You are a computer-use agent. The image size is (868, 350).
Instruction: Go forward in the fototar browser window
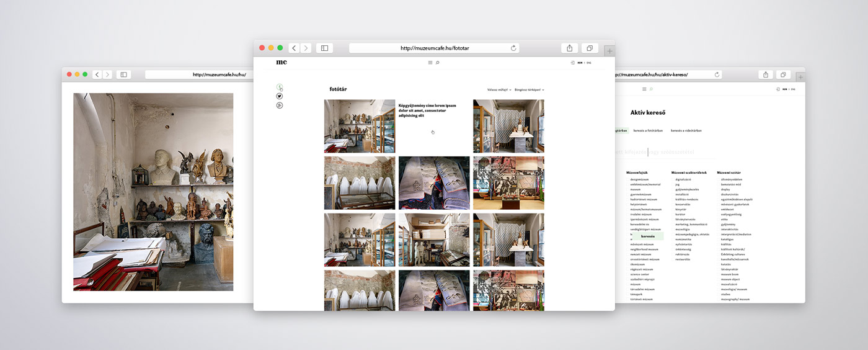(306, 48)
